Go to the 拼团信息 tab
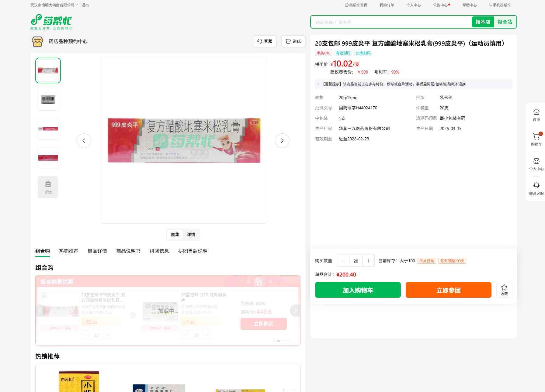The width and height of the screenshot is (545, 392). 159,251
